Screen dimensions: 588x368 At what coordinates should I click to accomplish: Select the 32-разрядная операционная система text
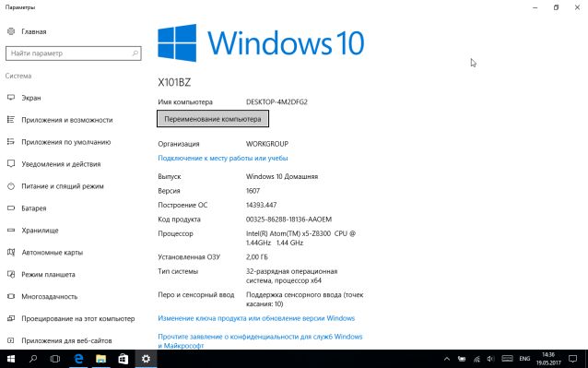[x=292, y=276]
